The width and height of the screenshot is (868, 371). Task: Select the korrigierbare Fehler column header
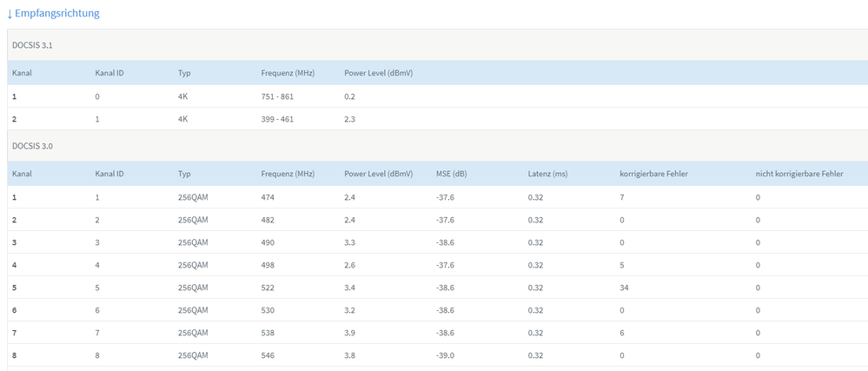tap(653, 174)
